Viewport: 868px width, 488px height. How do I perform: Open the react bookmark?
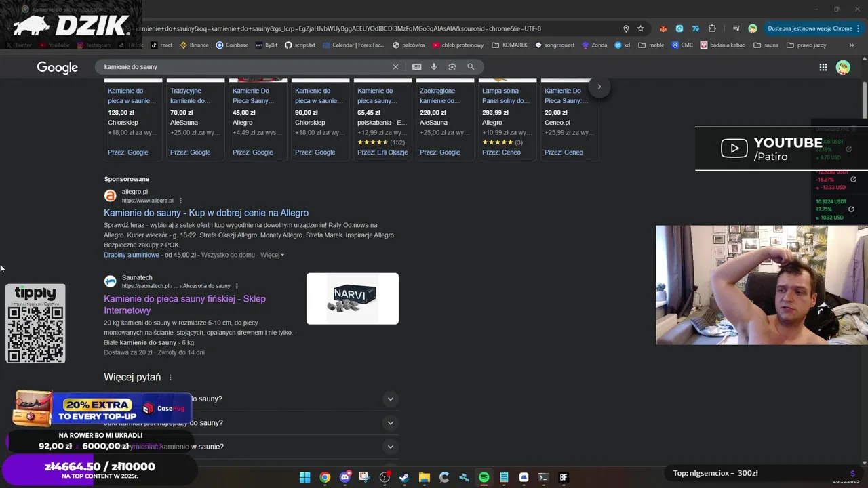161,45
